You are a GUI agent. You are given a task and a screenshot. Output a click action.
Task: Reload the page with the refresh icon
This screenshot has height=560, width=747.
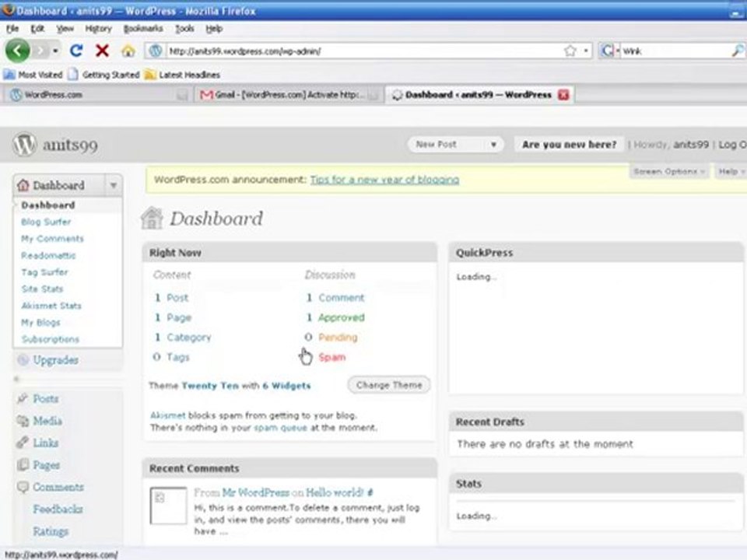click(76, 50)
